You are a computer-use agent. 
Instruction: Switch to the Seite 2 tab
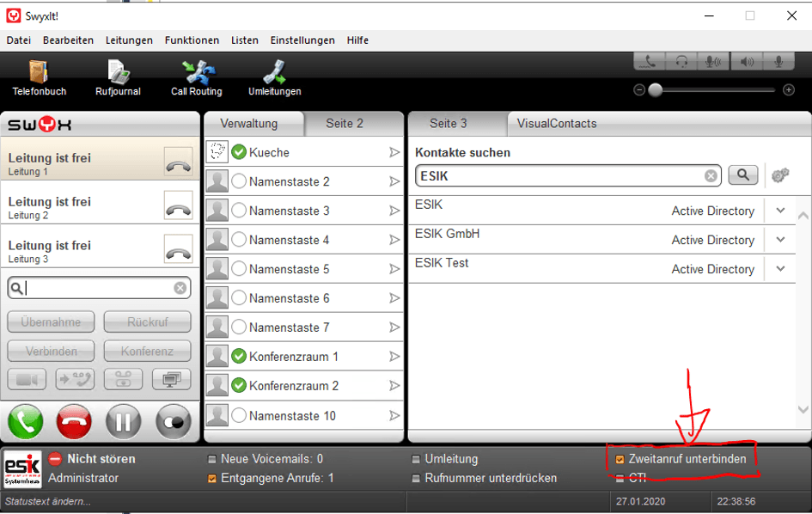click(x=345, y=123)
